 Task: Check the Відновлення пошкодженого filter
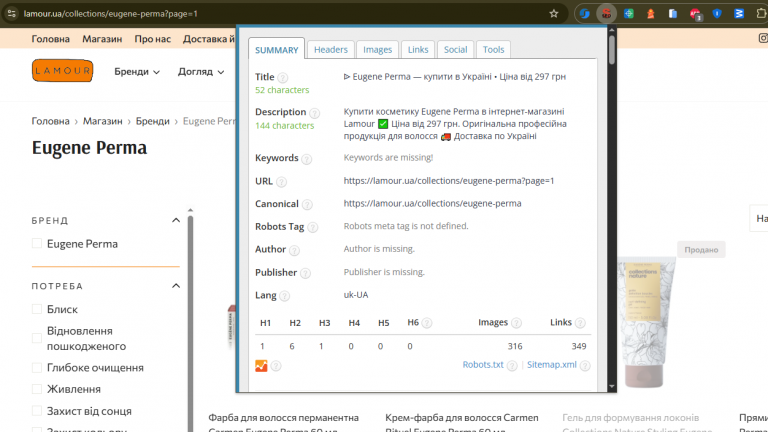pyautogui.click(x=37, y=338)
